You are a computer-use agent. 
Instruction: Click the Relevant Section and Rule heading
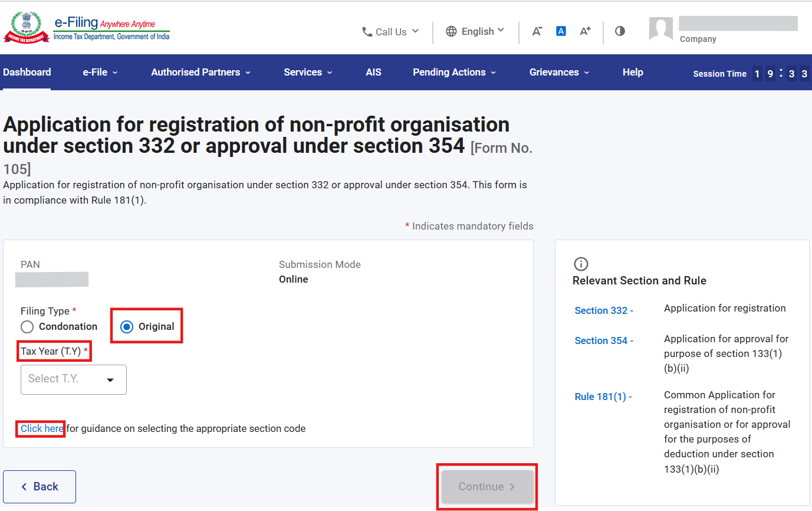click(x=639, y=281)
